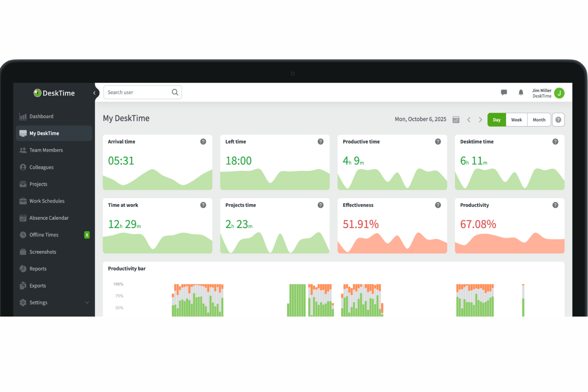588x392 pixels.
Task: Show help for Arrival time card
Action: point(203,142)
